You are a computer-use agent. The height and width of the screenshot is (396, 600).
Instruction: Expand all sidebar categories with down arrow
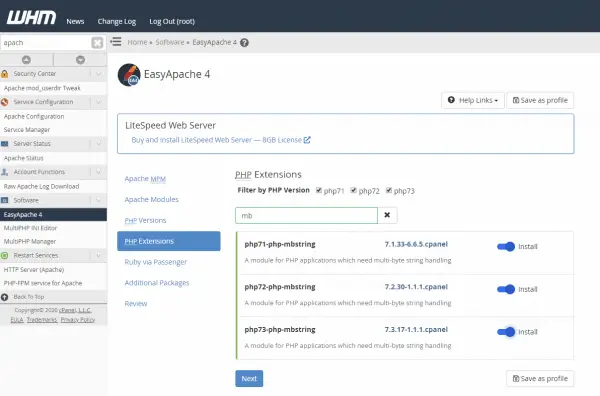(x=80, y=60)
